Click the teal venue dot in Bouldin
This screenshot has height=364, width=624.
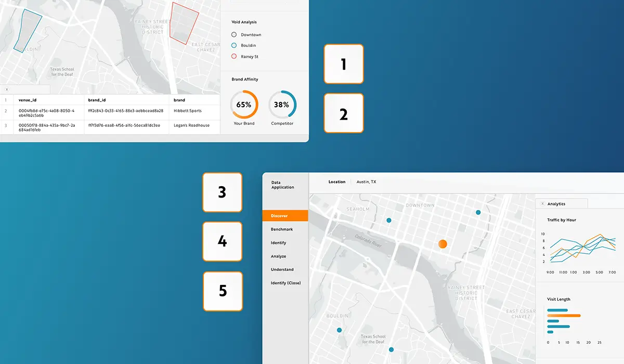coord(340,330)
